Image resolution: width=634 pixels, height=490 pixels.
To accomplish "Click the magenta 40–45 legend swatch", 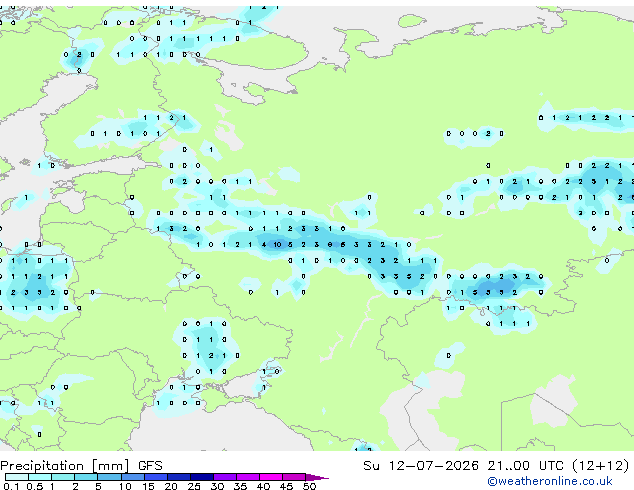I will click(x=271, y=477).
